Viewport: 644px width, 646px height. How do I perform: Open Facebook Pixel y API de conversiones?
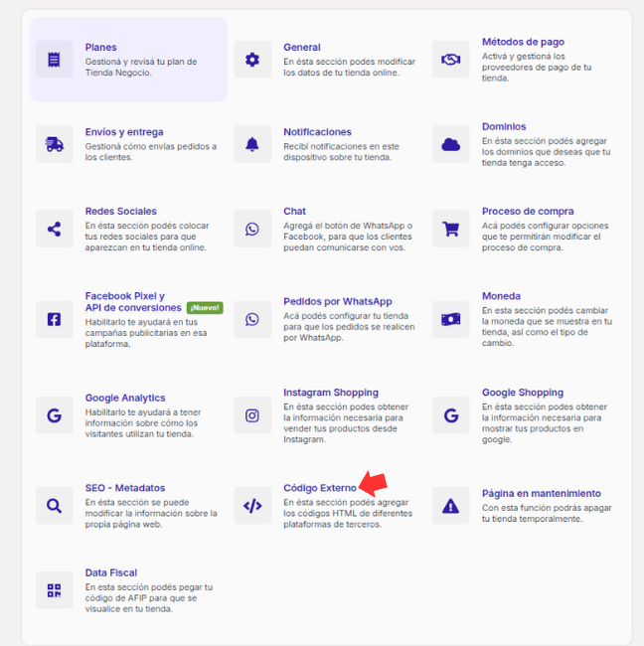point(133,302)
